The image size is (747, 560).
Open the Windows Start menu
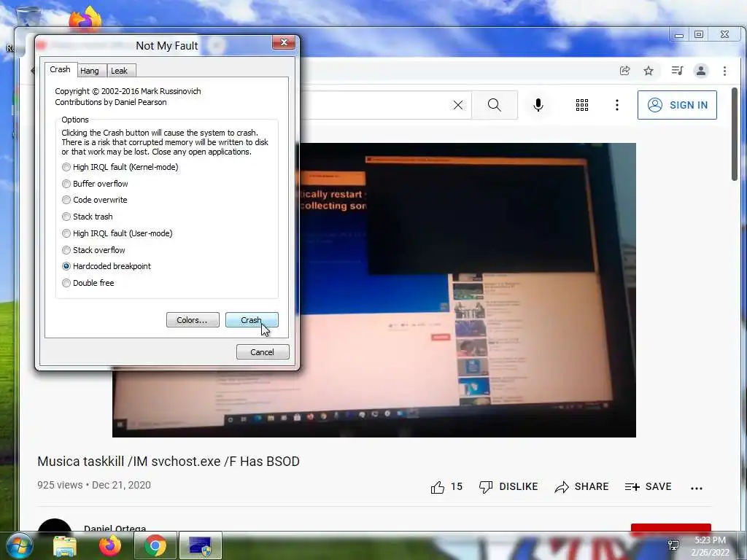point(19,545)
